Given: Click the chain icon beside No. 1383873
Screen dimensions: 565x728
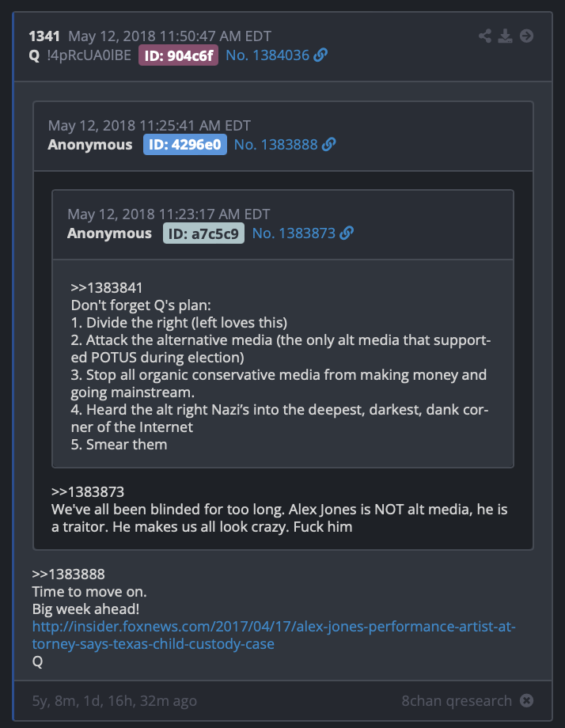Looking at the screenshot, I should click(x=347, y=233).
